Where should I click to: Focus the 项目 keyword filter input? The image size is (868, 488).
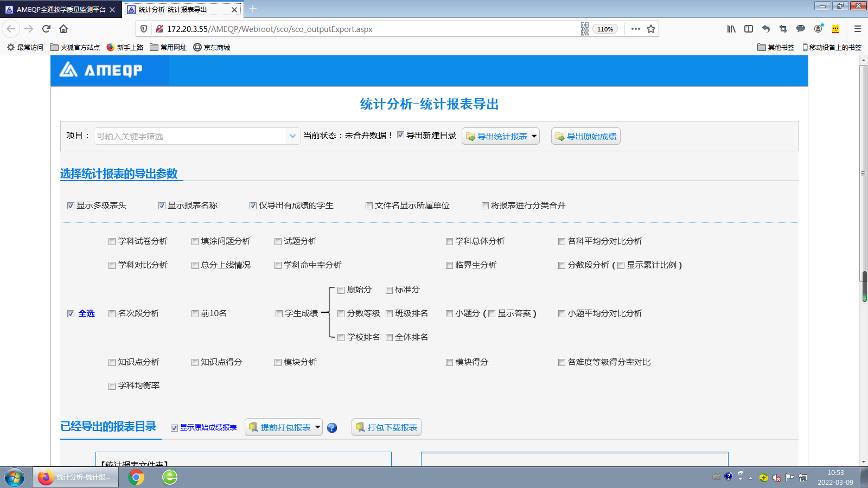tap(190, 136)
